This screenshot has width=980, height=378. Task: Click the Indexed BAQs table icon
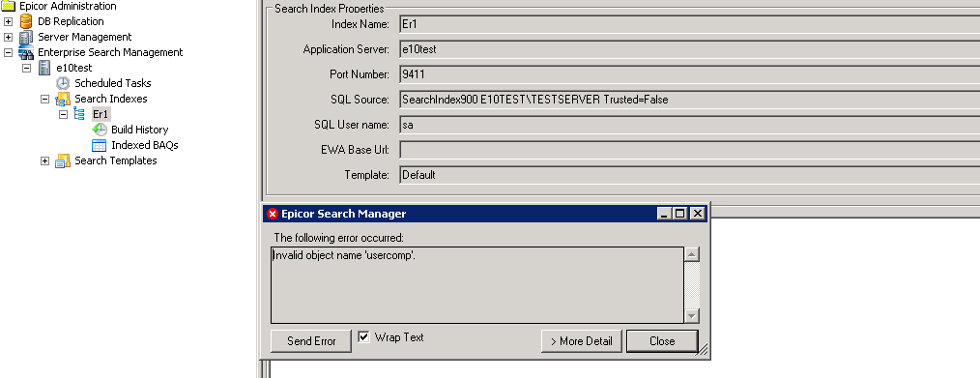click(100, 145)
